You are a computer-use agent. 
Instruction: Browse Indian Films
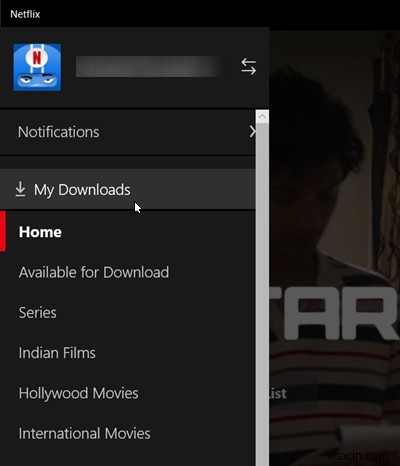[128, 353]
